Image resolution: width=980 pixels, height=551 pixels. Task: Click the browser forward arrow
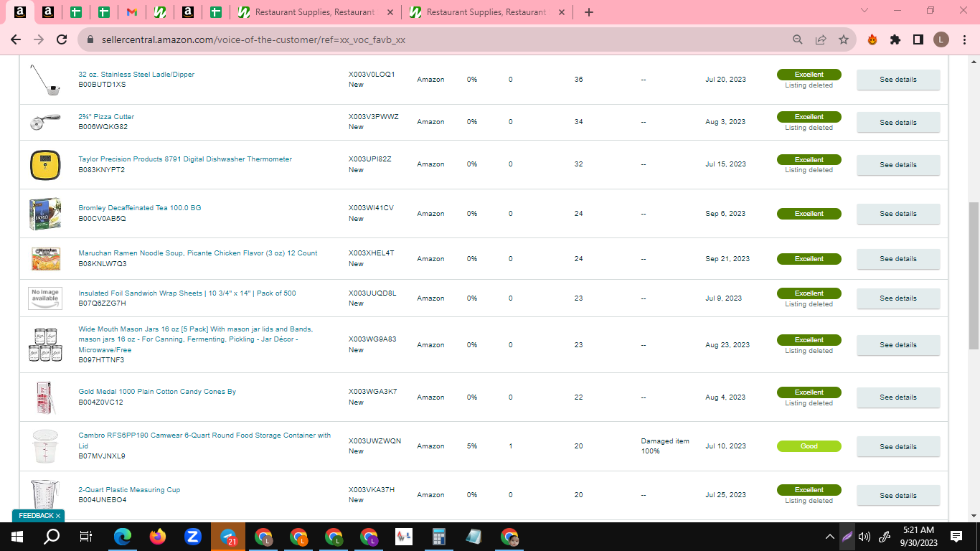click(39, 40)
